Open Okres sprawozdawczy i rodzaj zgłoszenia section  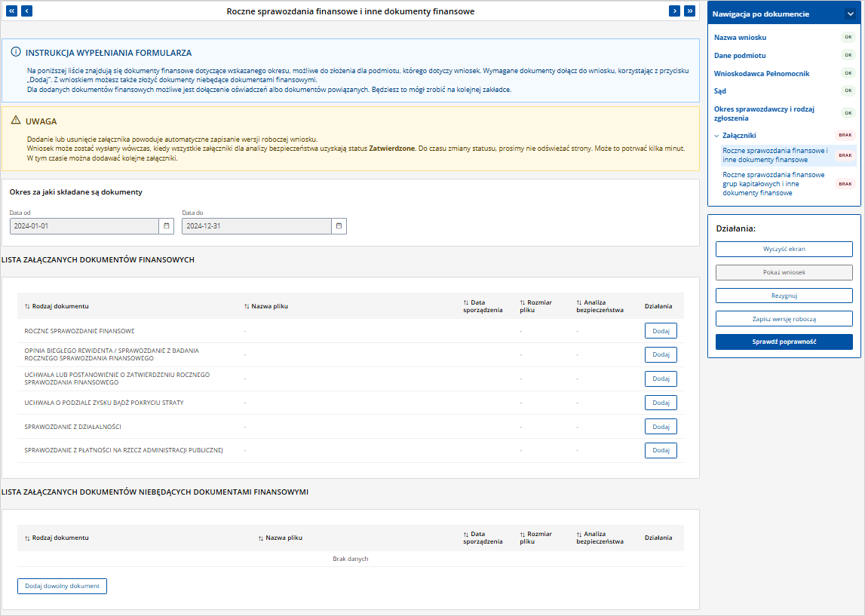[764, 114]
